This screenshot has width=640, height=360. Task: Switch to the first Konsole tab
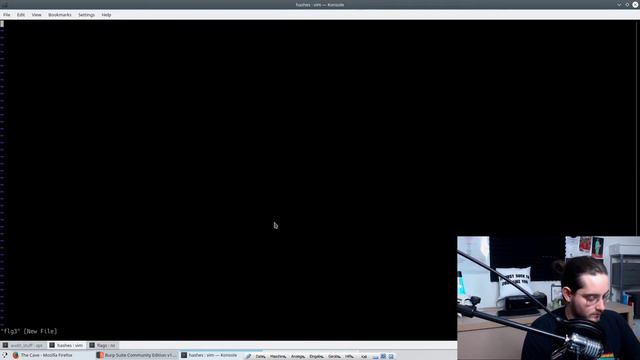(x=23, y=345)
